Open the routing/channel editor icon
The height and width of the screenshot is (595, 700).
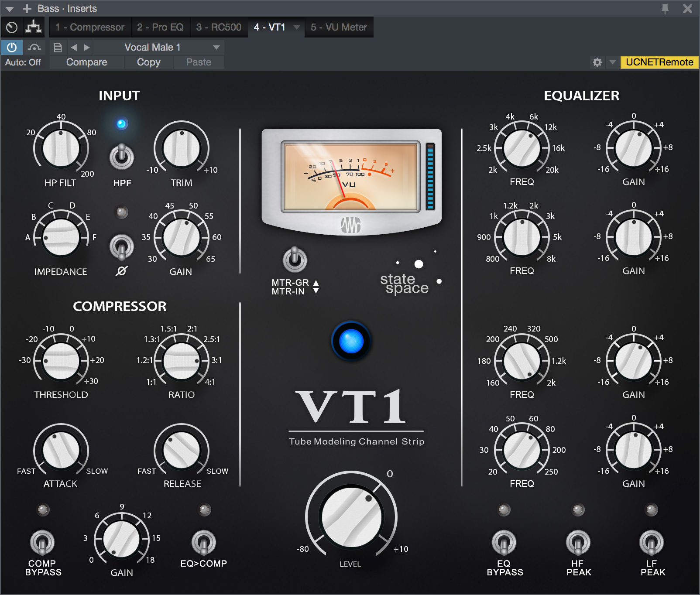coord(34,27)
